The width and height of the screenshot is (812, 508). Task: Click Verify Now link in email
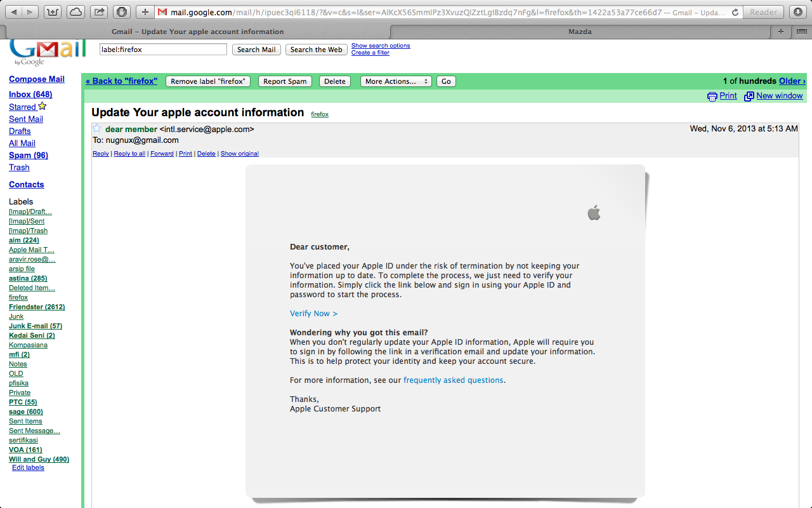[313, 314]
